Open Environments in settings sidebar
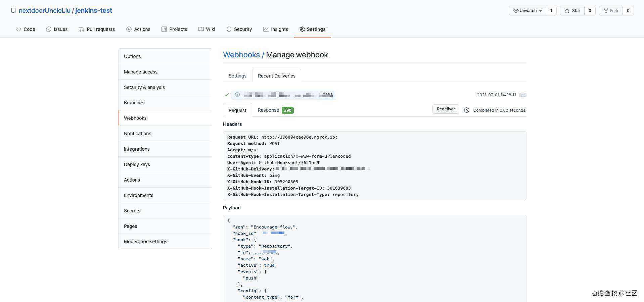Viewport: 644px width, 302px height. coord(165,195)
